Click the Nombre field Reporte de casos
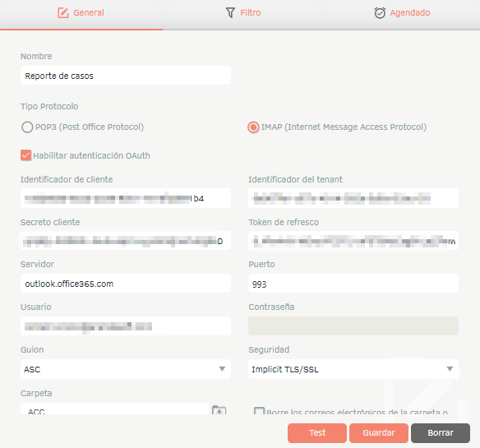480x448 pixels. [x=126, y=76]
